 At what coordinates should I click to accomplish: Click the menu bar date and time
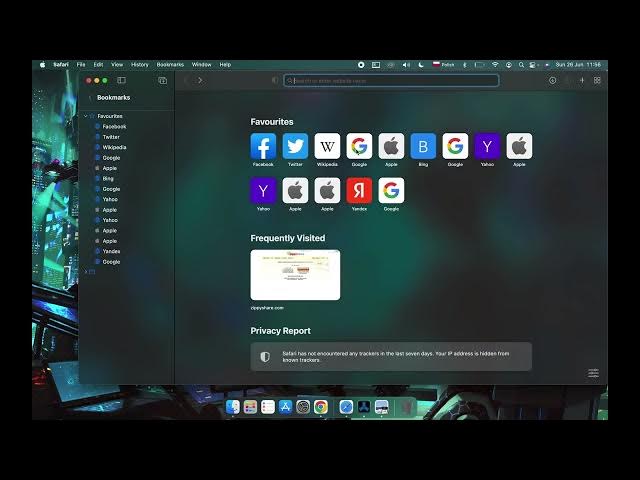tap(578, 64)
